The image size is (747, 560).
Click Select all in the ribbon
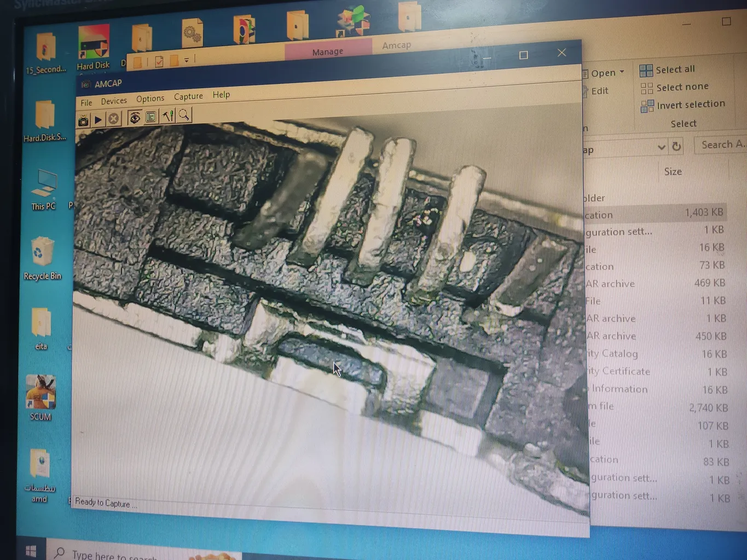coord(675,69)
